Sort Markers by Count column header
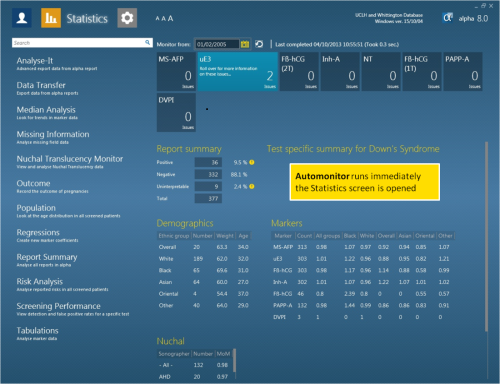The image size is (500, 384). click(304, 236)
